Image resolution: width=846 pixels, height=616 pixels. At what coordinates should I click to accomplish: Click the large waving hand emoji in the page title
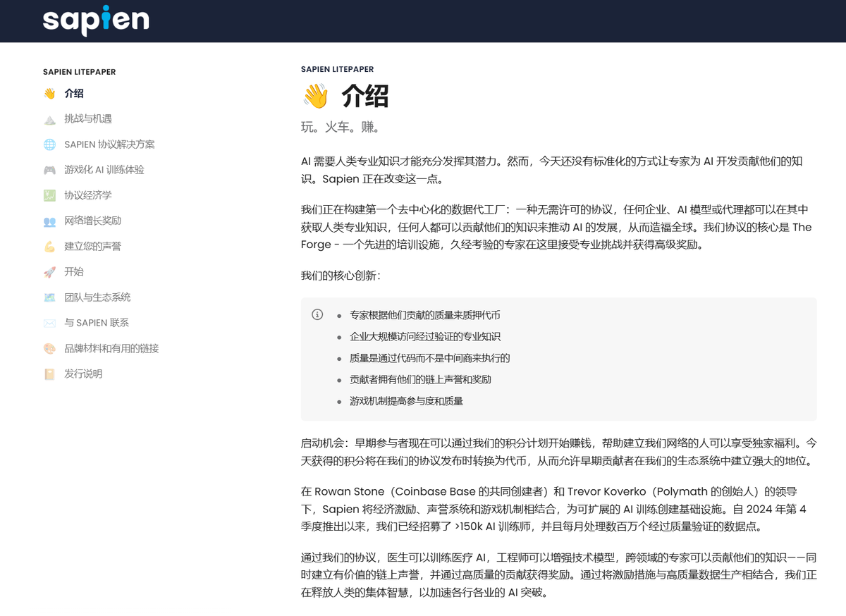(x=315, y=96)
